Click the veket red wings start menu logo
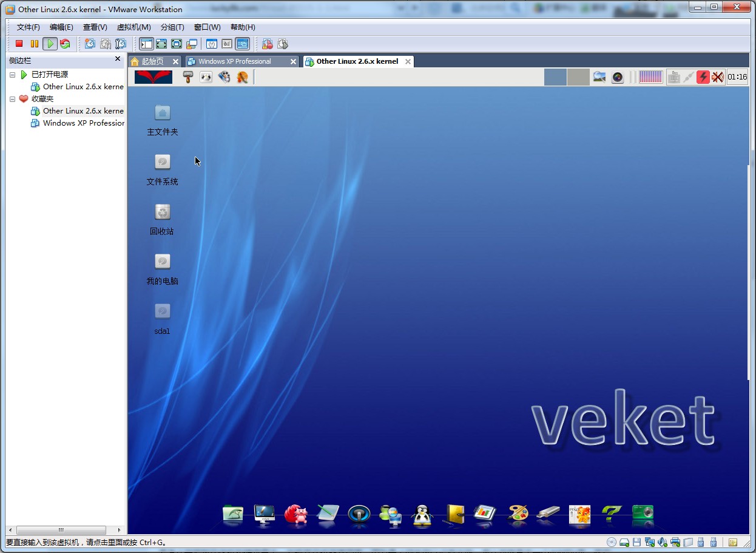The image size is (756, 553). 154,77
